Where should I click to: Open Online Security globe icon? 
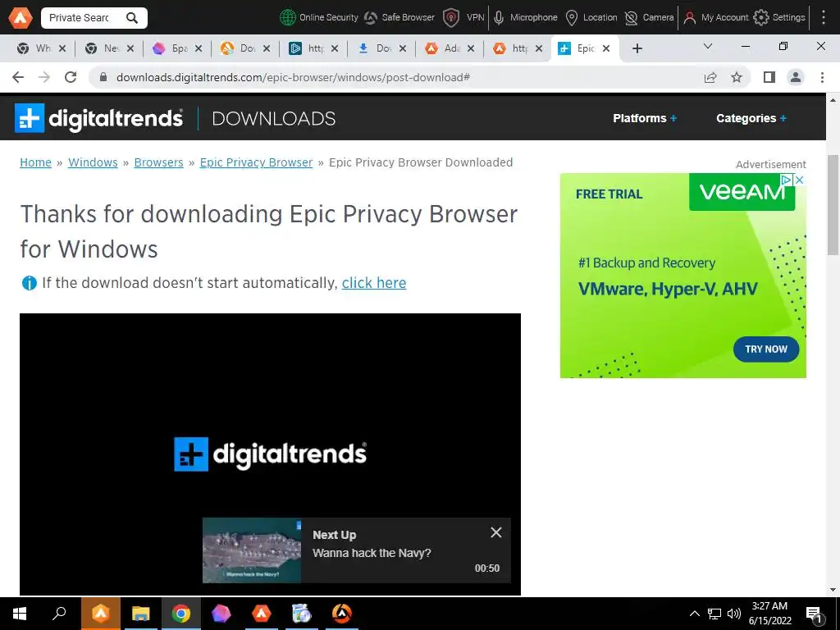[288, 18]
